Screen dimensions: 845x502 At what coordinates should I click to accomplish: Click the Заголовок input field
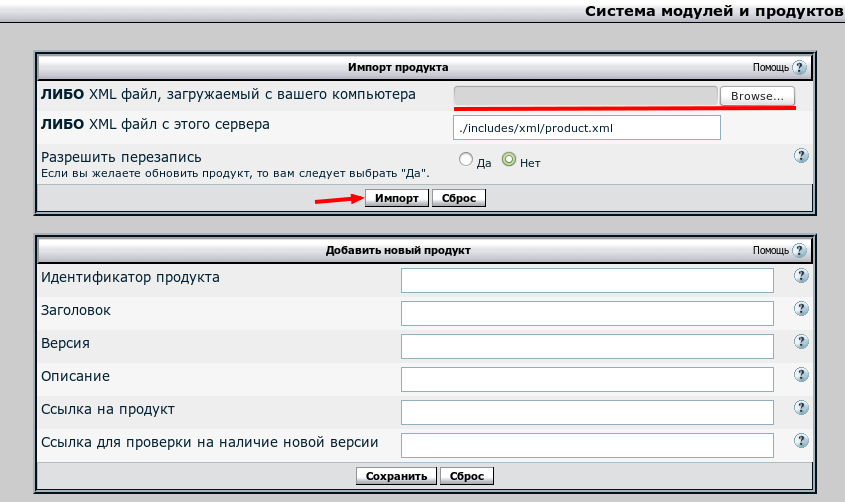tap(587, 313)
